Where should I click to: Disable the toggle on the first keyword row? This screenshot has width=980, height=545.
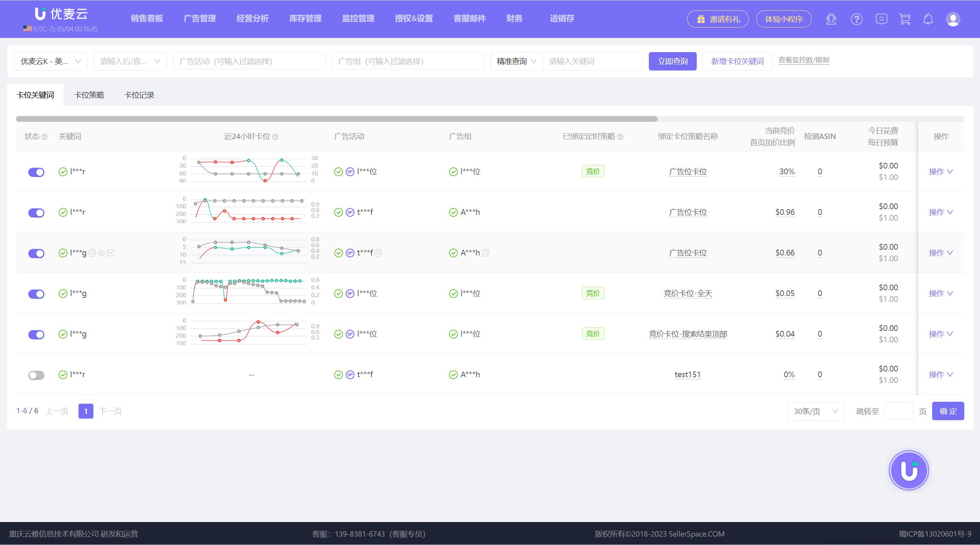(x=36, y=172)
